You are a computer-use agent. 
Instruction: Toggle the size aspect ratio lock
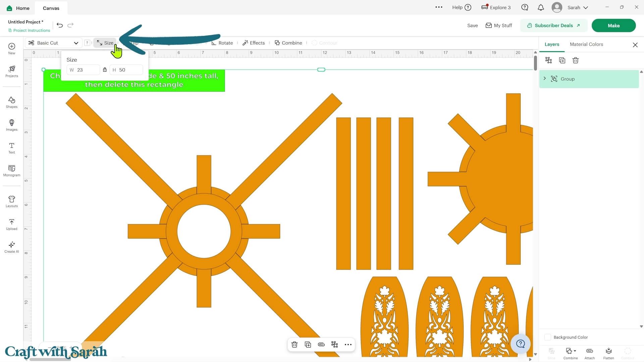click(105, 70)
